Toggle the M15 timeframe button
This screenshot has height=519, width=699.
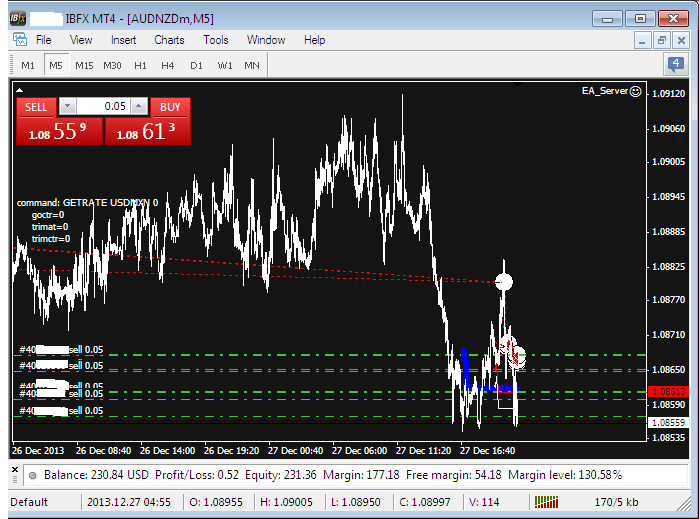[x=83, y=65]
